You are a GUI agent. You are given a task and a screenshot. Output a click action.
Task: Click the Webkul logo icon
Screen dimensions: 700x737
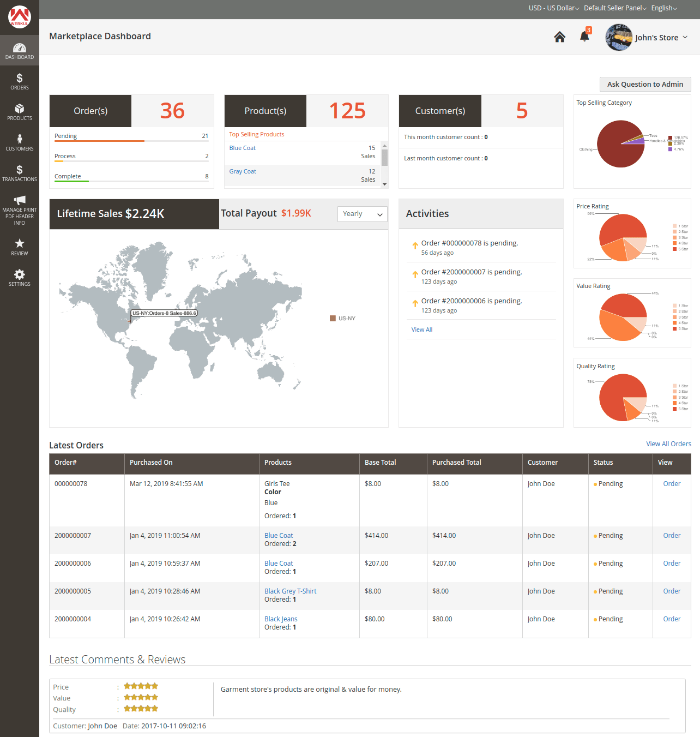[19, 17]
